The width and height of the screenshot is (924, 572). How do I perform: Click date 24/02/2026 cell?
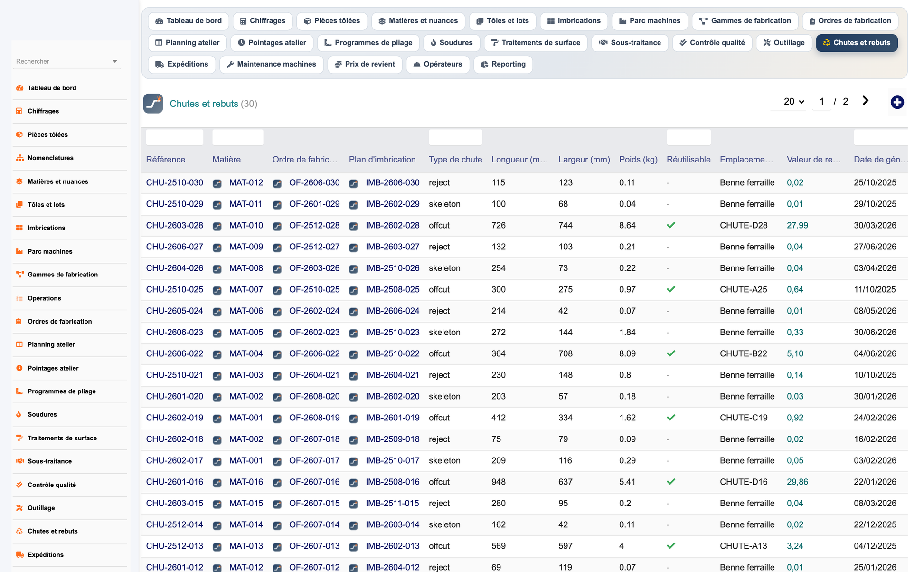point(875,418)
